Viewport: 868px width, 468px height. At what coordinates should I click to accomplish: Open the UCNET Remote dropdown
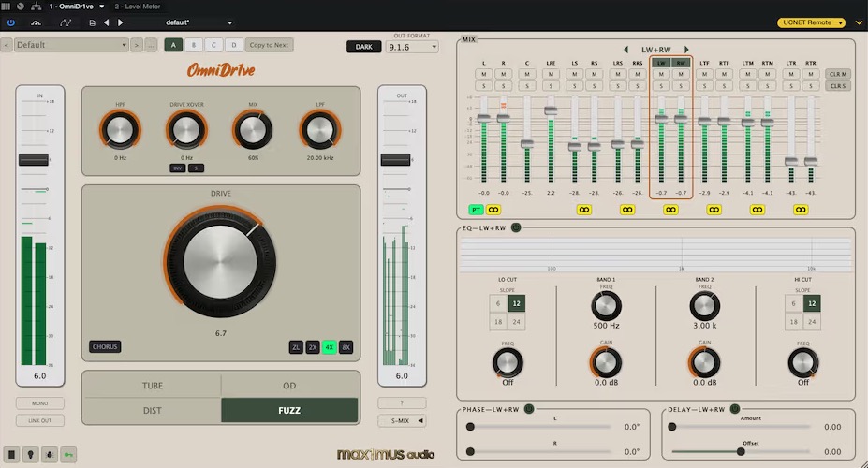tap(812, 22)
